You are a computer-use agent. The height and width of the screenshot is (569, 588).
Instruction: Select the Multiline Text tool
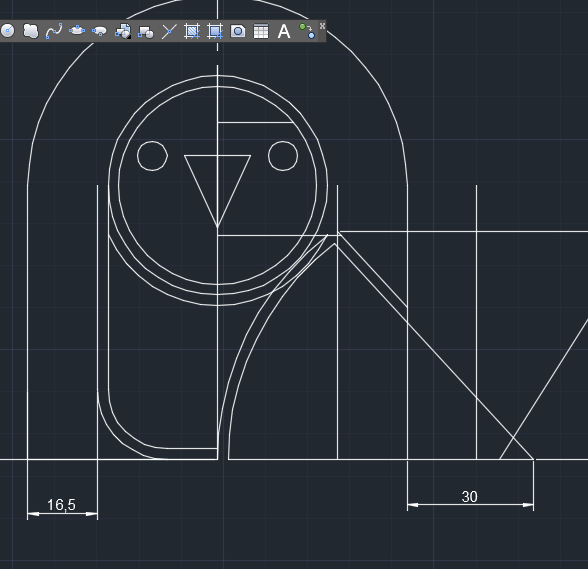click(x=284, y=31)
